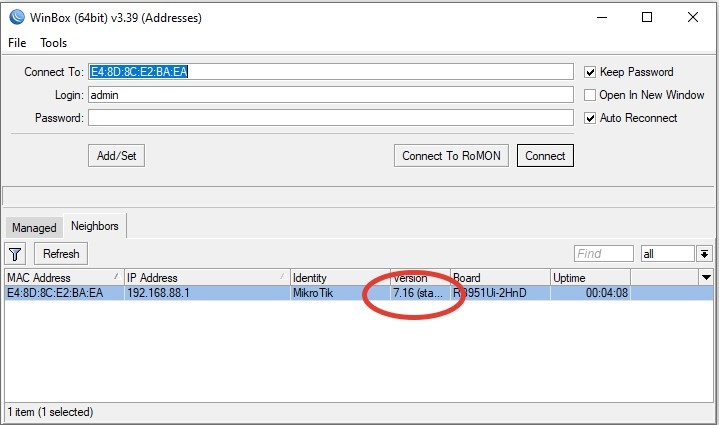
Task: Click the 7.16 version cell
Action: 420,293
